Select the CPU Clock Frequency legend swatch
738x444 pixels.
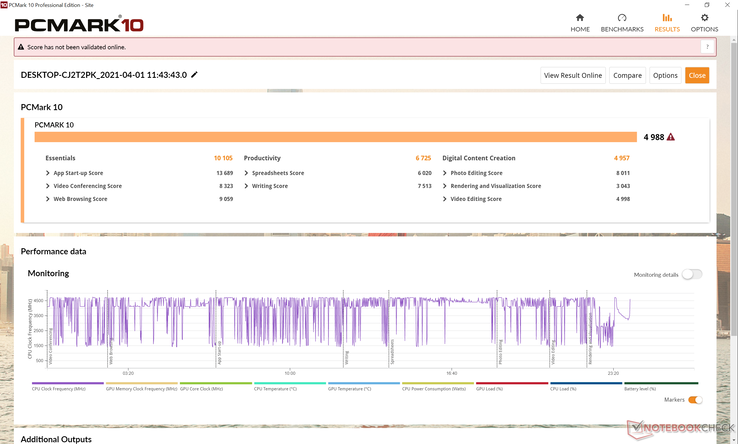(x=68, y=383)
